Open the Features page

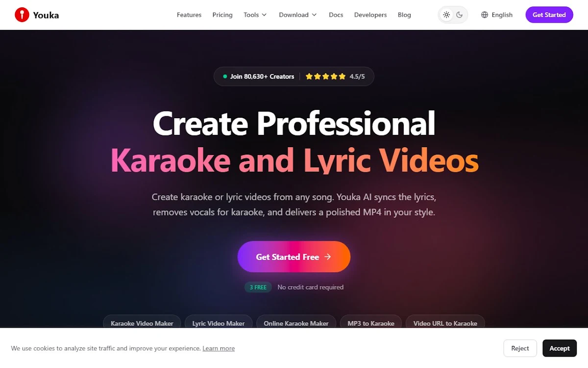pyautogui.click(x=189, y=15)
